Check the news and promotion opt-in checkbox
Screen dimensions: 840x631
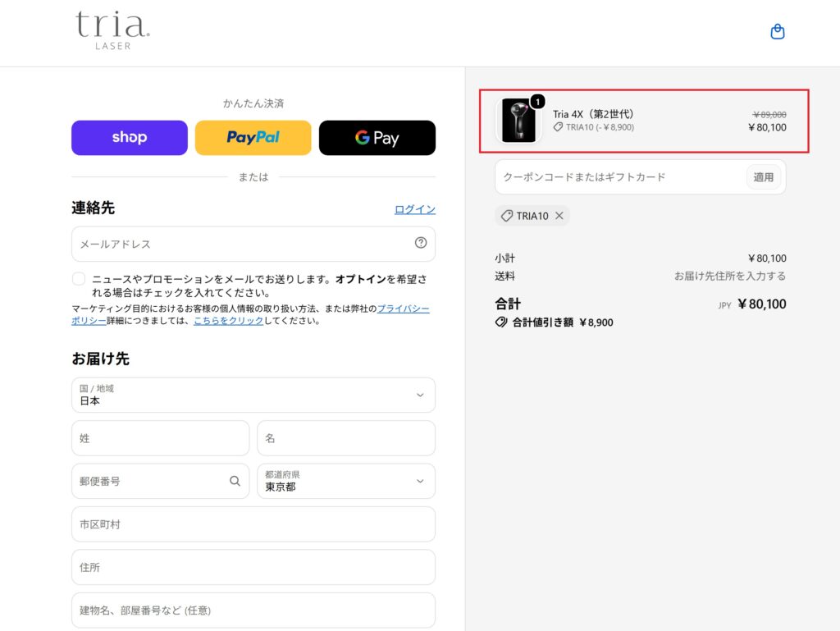pyautogui.click(x=79, y=278)
